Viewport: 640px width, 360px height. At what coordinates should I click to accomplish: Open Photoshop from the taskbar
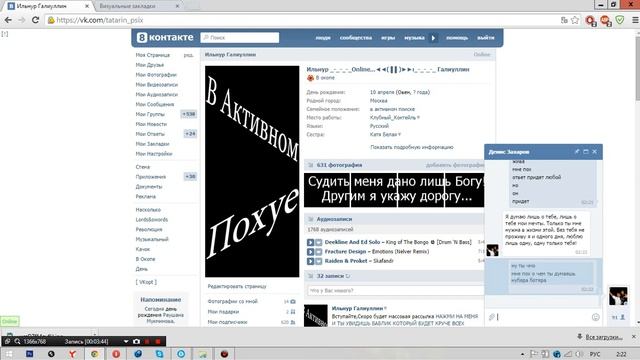(29, 354)
